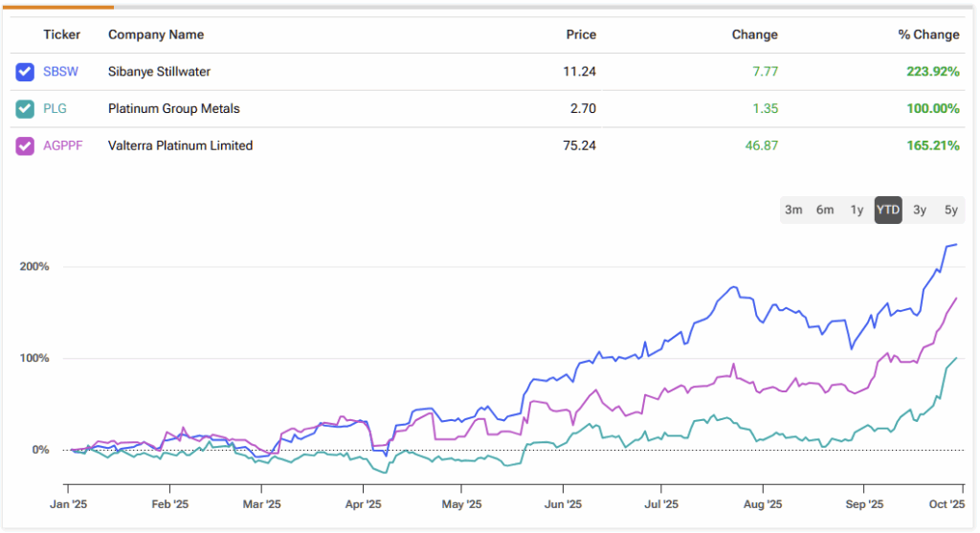Screen dimensions: 980x533
Task: Show the 5y time range
Action: (x=950, y=211)
